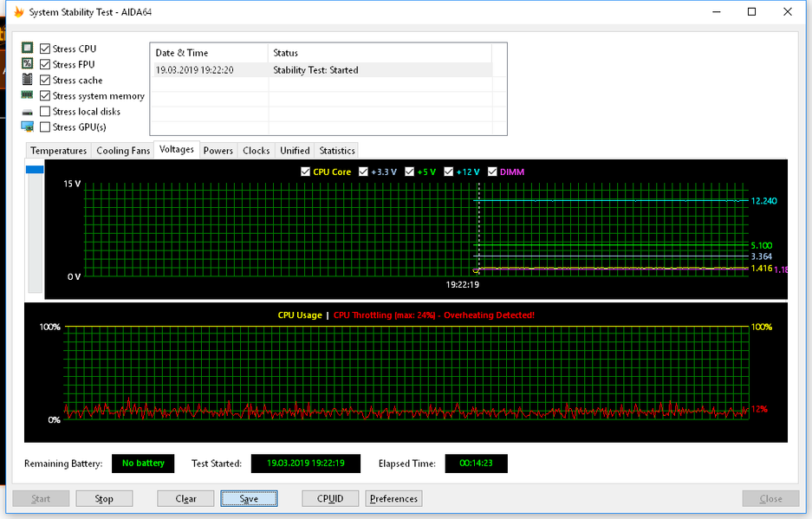The width and height of the screenshot is (812, 519).
Task: Click the blue graph scale slider handle
Action: [35, 169]
